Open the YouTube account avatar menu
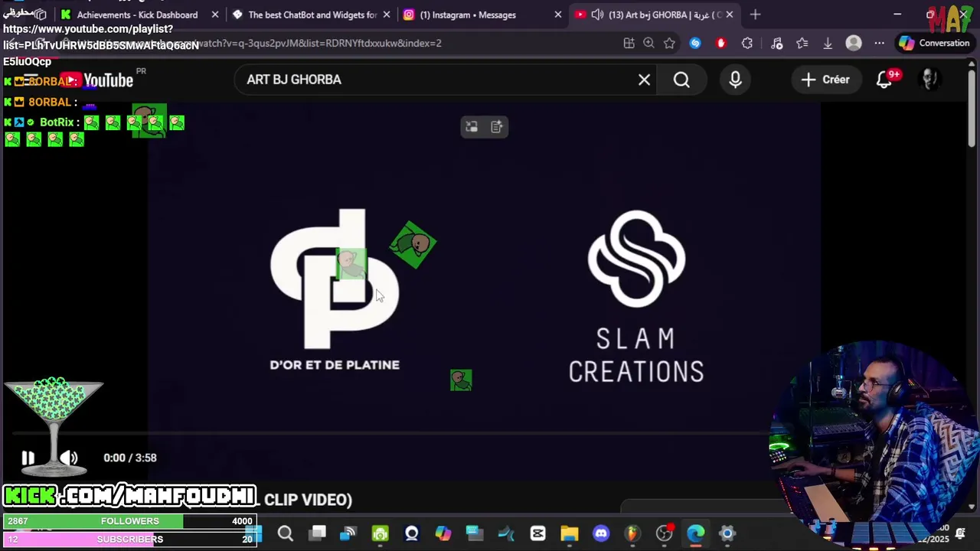The width and height of the screenshot is (980, 551). pyautogui.click(x=929, y=80)
